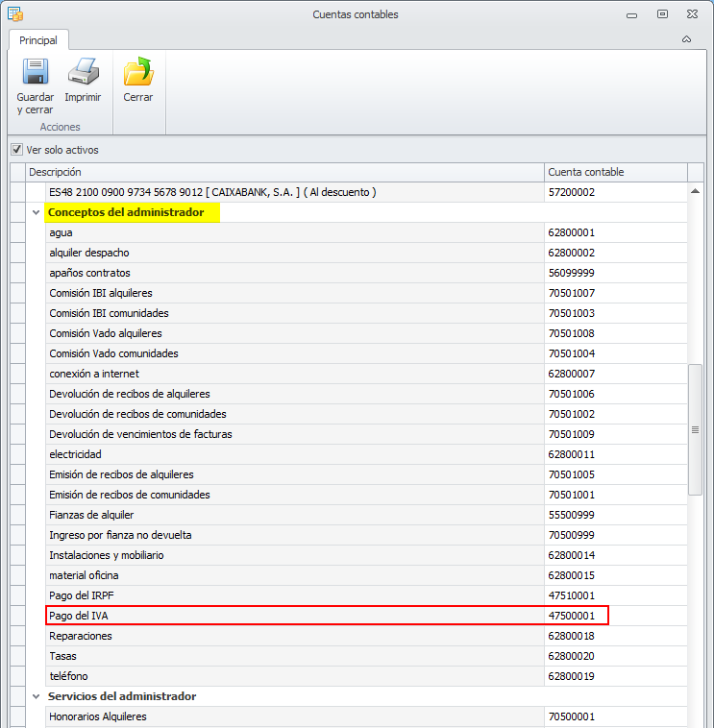Edit account cell 62800019 for teléfono
The height and width of the screenshot is (728, 714).
click(616, 677)
